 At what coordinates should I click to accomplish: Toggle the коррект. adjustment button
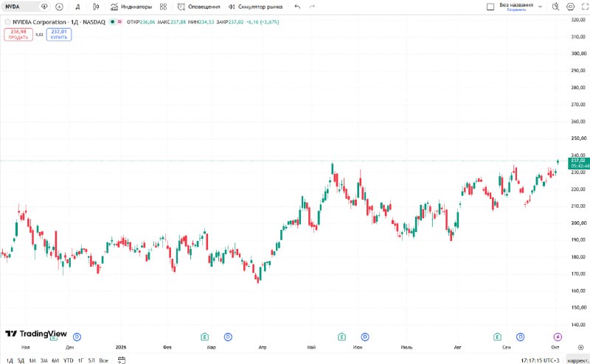578,360
